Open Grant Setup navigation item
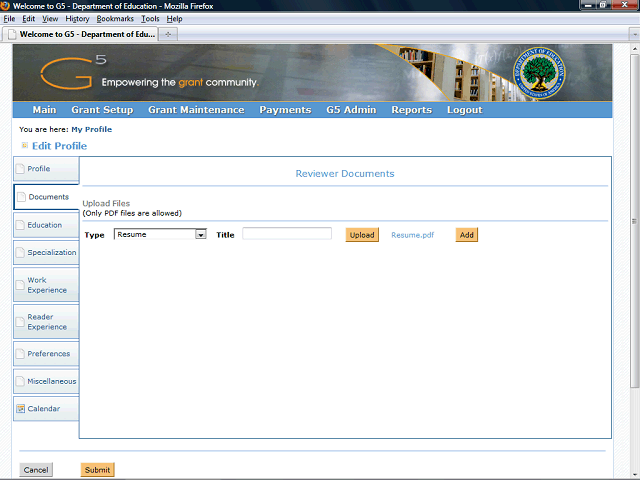 [x=102, y=110]
